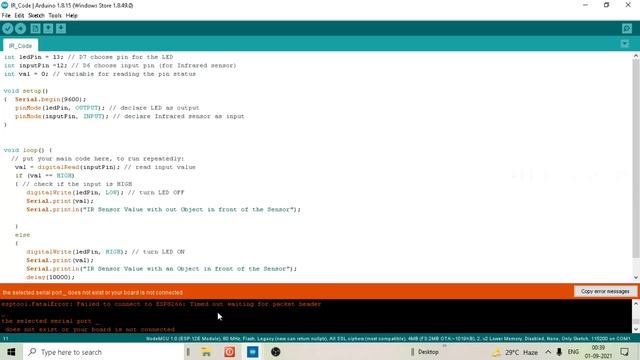Open the clock showing 00:39
This screenshot has width=640, height=360.
tap(598, 352)
